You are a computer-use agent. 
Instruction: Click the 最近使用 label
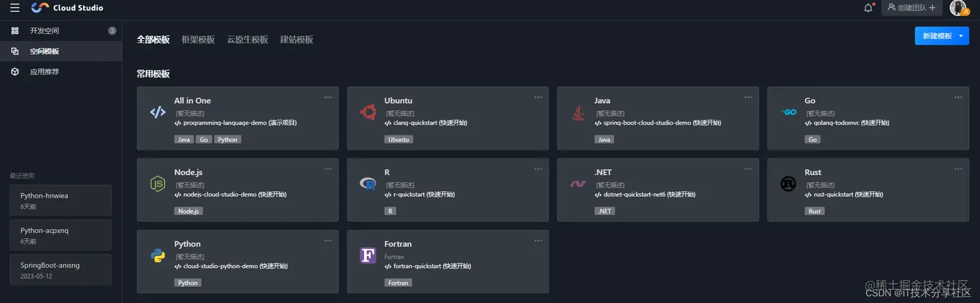point(22,175)
